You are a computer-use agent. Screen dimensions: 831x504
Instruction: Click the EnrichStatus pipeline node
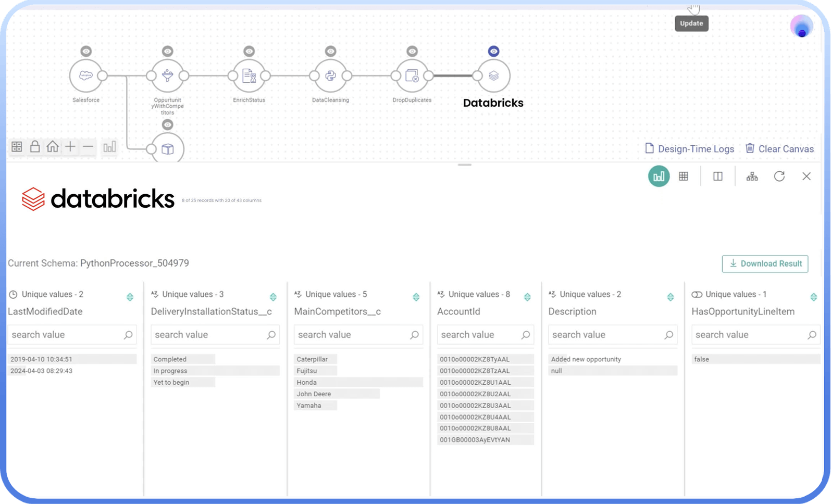249,76
